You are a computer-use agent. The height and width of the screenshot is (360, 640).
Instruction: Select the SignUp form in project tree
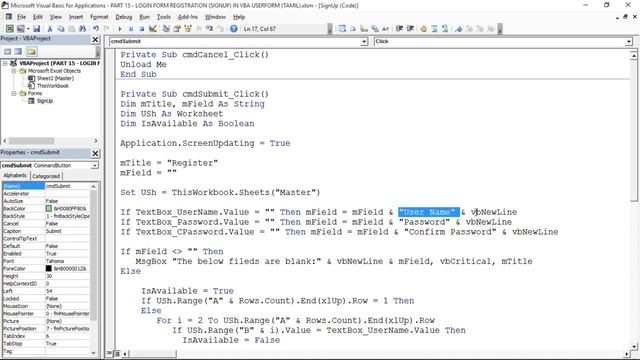point(45,101)
